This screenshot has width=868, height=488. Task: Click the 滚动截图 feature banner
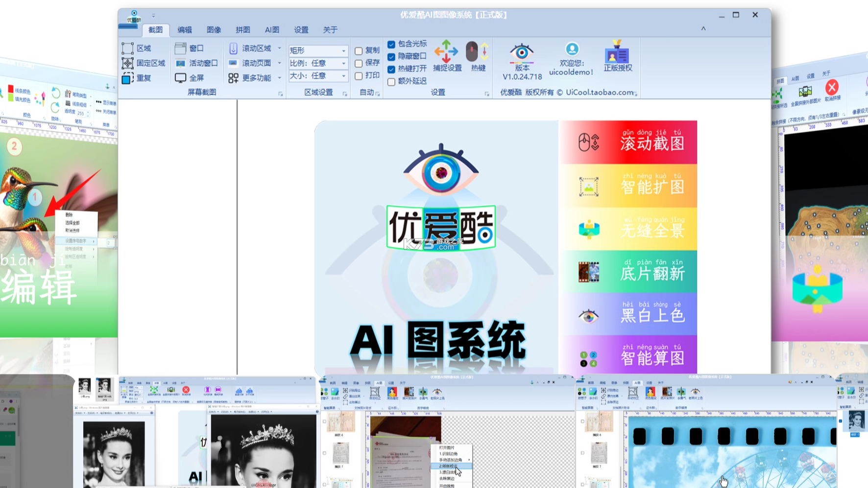628,142
